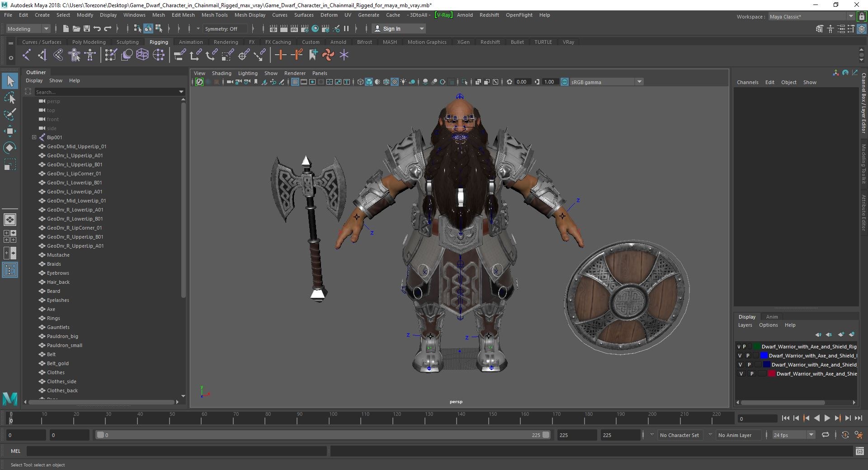Open the Modeling menu set dropdown

tap(28, 28)
